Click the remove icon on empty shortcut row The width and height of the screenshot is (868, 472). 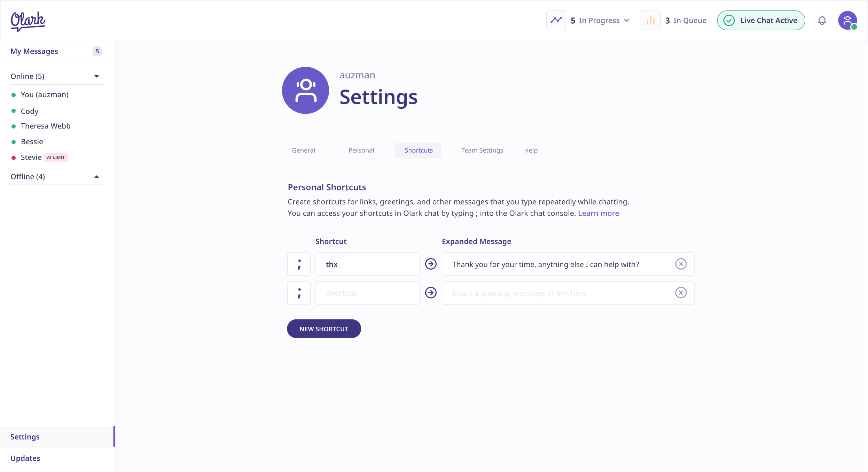tap(681, 292)
